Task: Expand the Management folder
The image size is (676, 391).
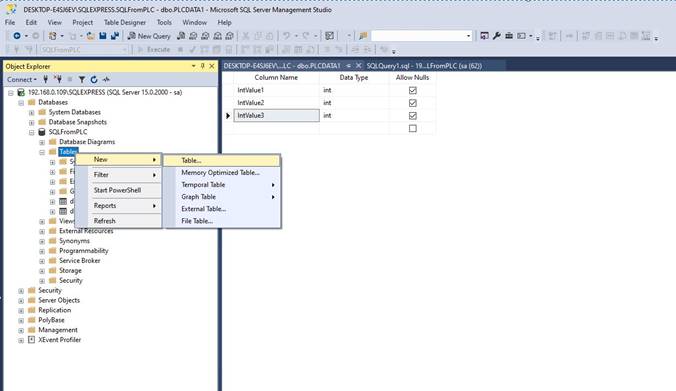Action: click(21, 331)
